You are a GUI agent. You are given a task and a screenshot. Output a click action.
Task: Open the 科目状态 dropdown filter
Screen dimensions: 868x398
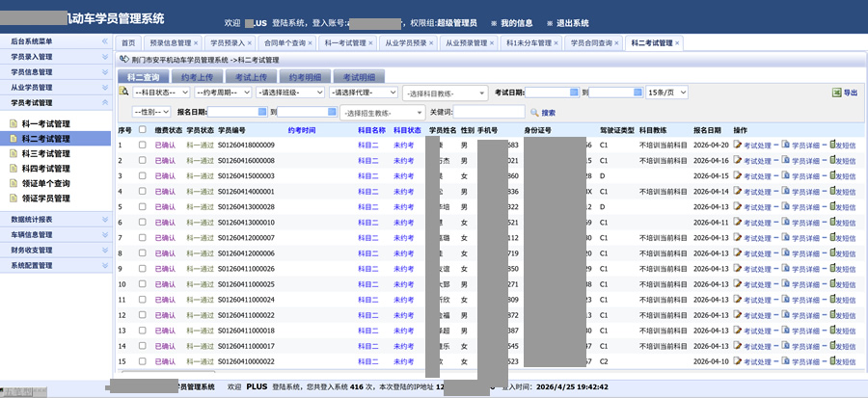[159, 93]
